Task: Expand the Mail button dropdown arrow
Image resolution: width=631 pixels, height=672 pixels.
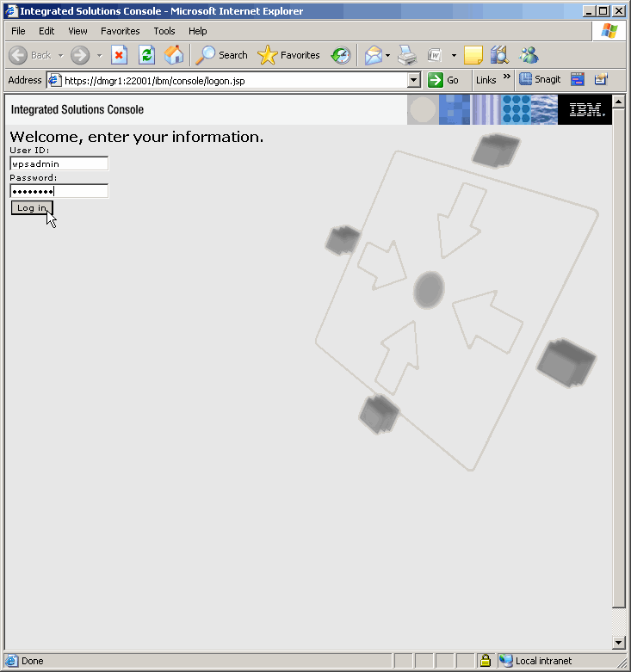Action: pos(388,55)
